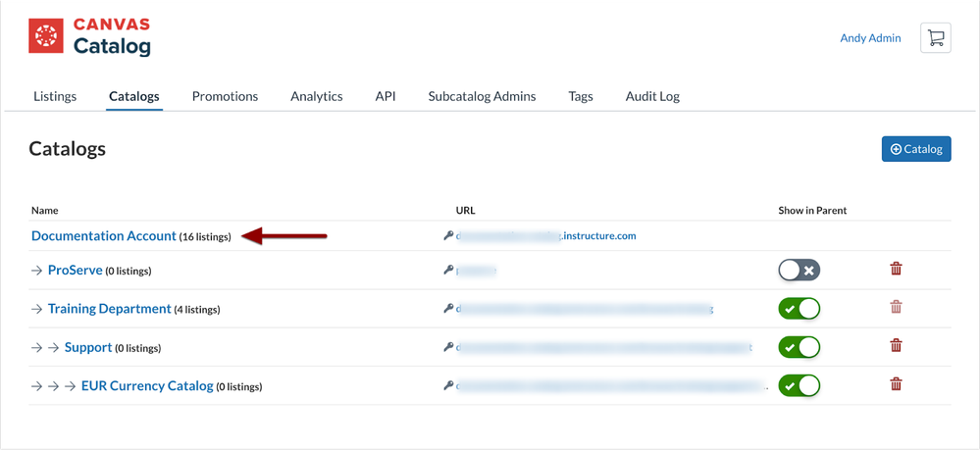Delete the Support catalog via trash icon
Screen dimensions: 980x450
[896, 345]
